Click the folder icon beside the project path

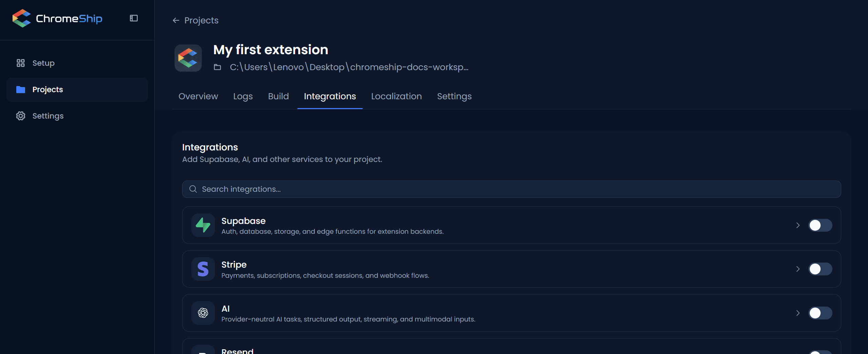point(217,67)
